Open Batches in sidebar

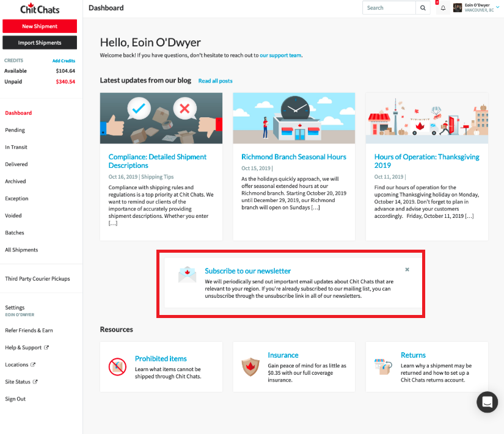coord(15,233)
